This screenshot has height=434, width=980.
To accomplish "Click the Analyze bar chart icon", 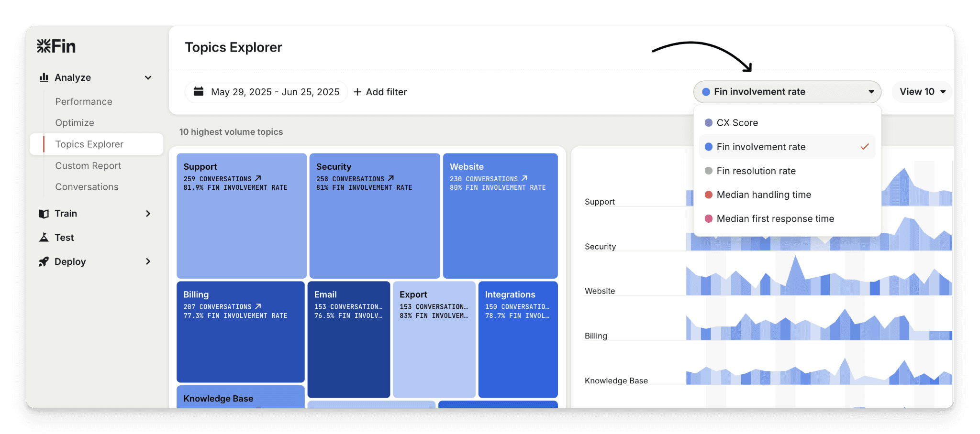I will 44,77.
